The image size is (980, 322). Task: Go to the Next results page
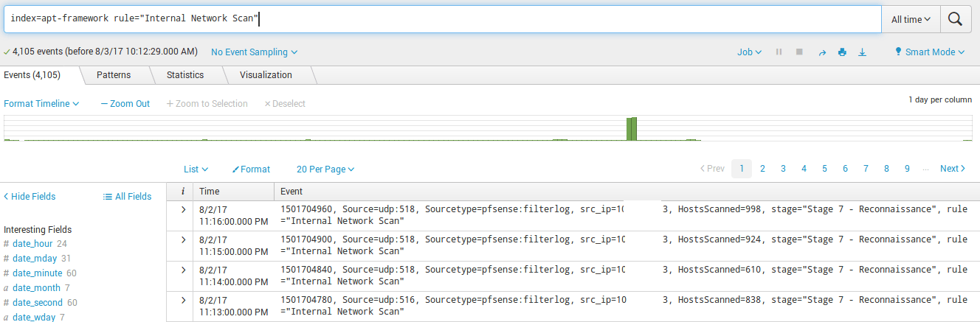[x=953, y=169]
